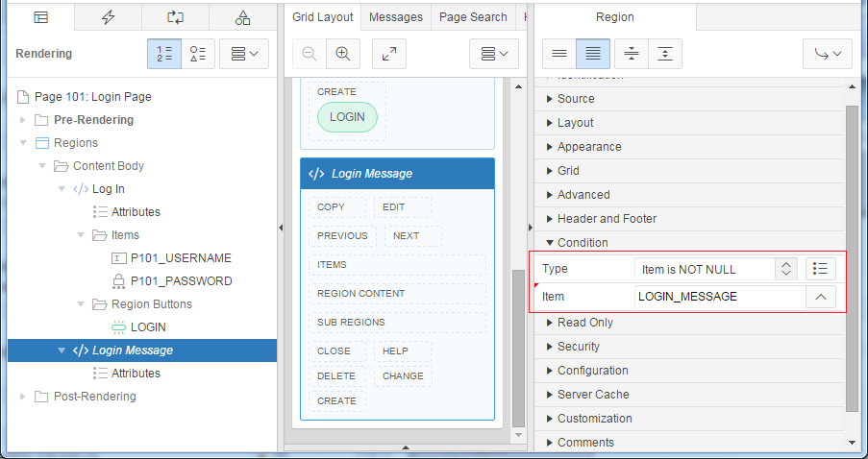Open the Grid Layout menu dropdown

[494, 54]
